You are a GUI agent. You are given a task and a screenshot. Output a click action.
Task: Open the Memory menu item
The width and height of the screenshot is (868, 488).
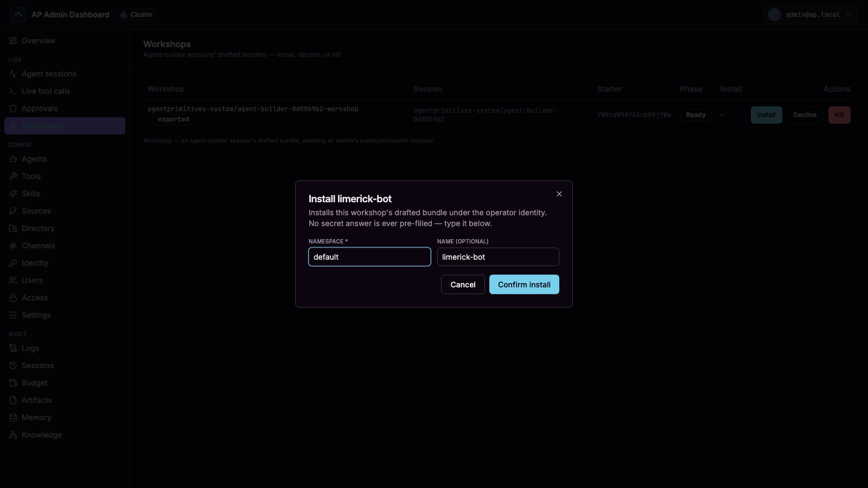pyautogui.click(x=65, y=418)
